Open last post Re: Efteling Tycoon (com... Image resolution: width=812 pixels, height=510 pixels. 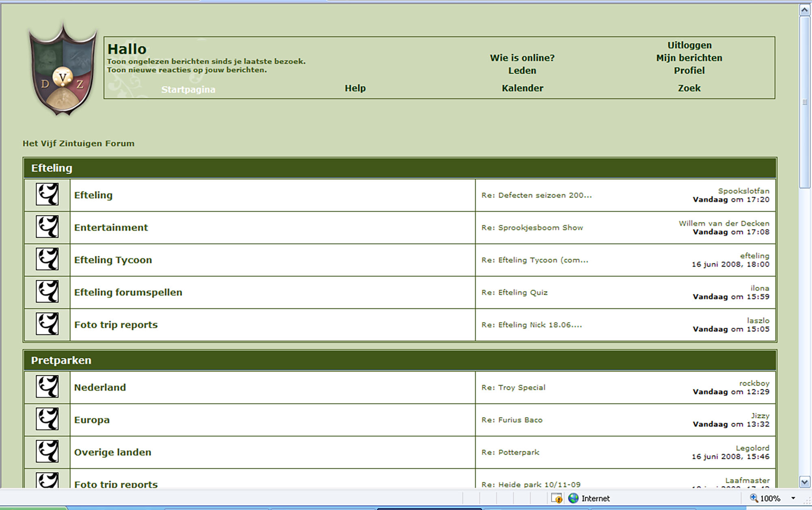tap(535, 260)
